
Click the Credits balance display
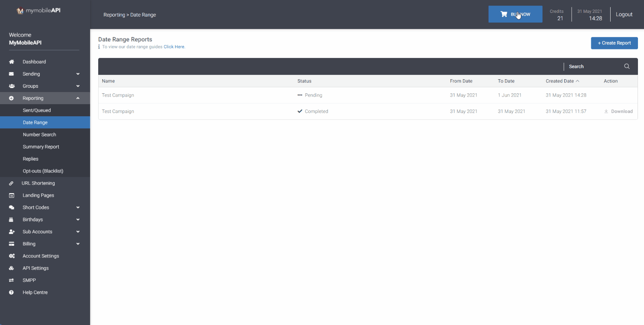pos(557,14)
